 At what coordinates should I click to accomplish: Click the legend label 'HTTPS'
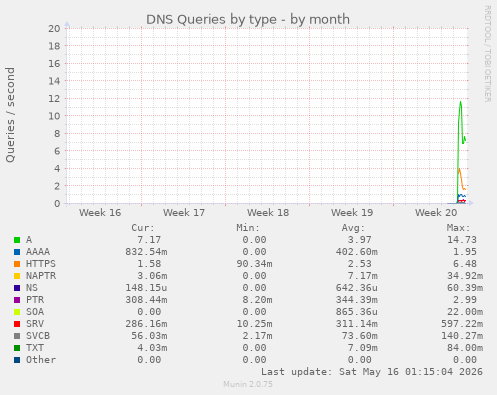[41, 264]
